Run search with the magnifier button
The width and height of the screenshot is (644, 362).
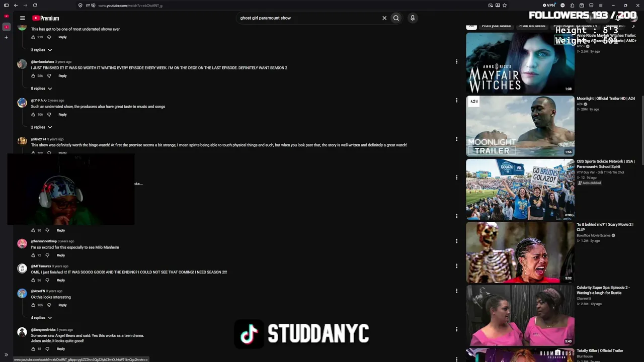point(396,18)
